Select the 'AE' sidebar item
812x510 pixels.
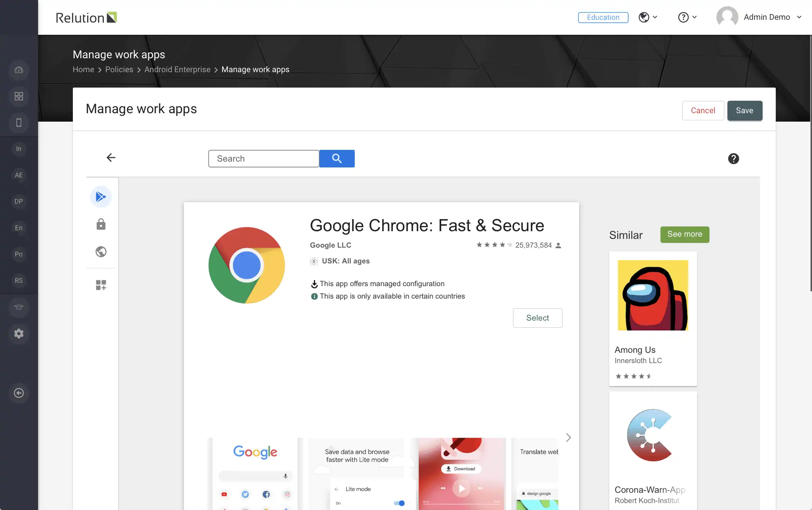19,175
